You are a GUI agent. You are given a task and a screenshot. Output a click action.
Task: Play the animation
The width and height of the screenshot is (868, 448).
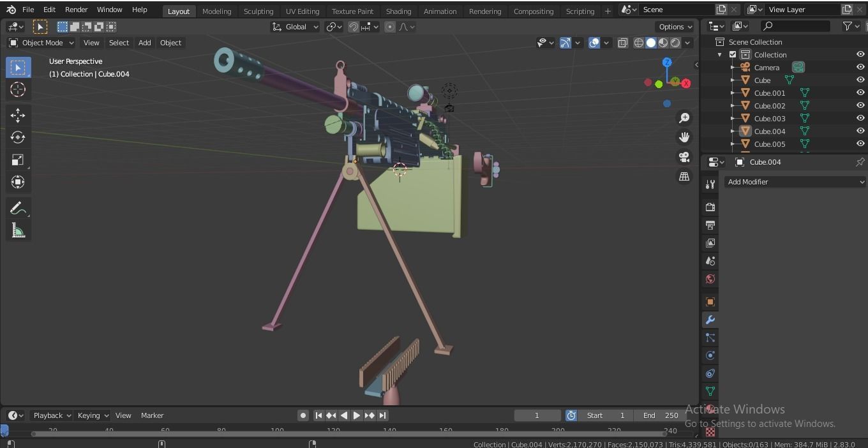[x=357, y=415]
